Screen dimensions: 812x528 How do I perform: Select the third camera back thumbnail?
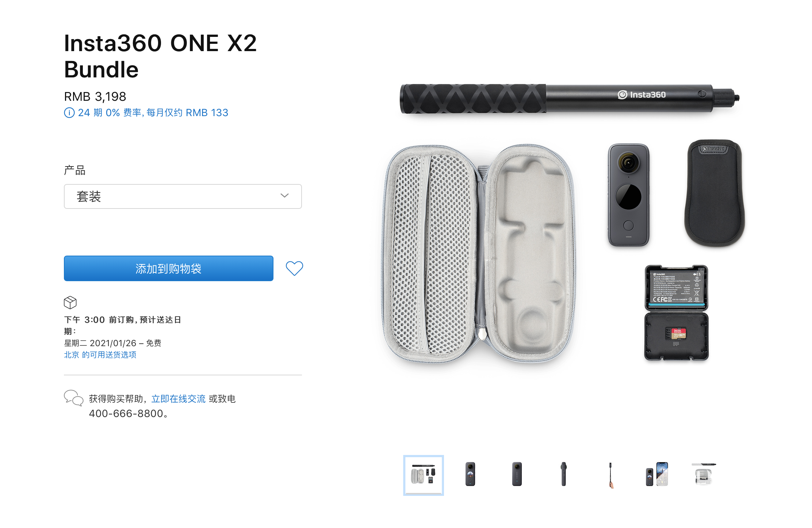[517, 474]
